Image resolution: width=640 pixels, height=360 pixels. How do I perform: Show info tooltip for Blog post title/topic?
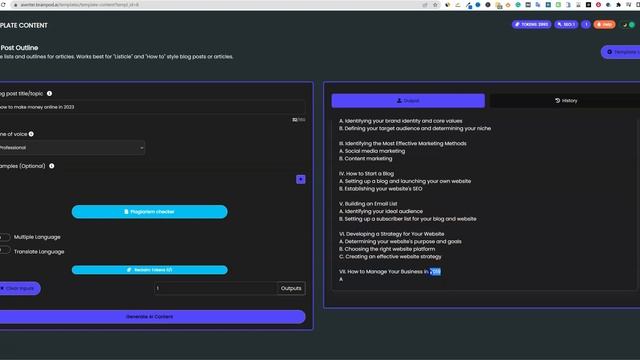[x=49, y=93]
